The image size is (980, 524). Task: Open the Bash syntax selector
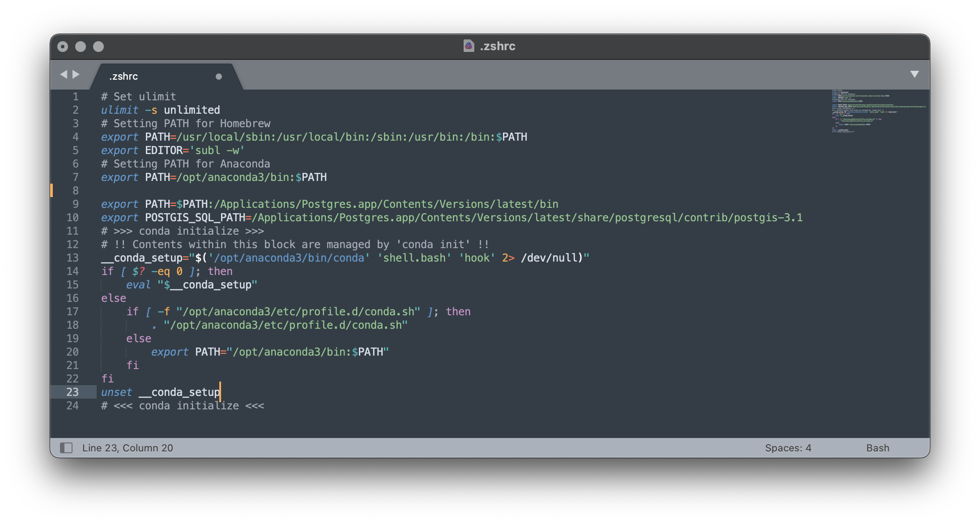[877, 448]
